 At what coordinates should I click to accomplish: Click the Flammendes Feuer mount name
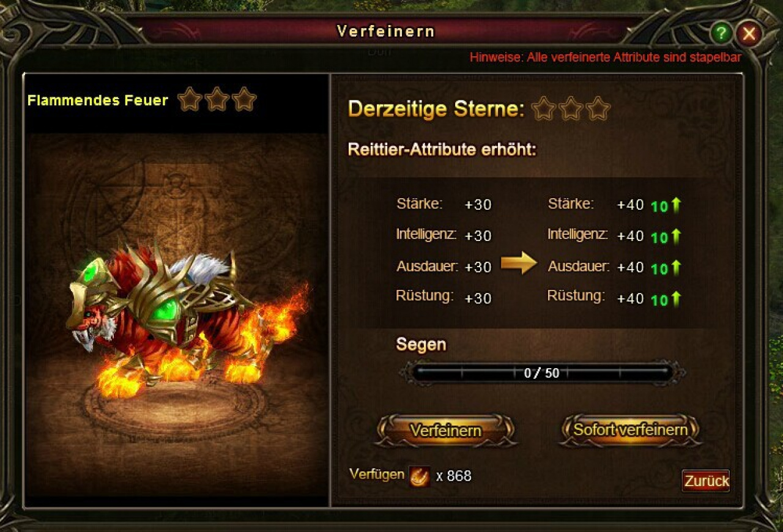98,100
